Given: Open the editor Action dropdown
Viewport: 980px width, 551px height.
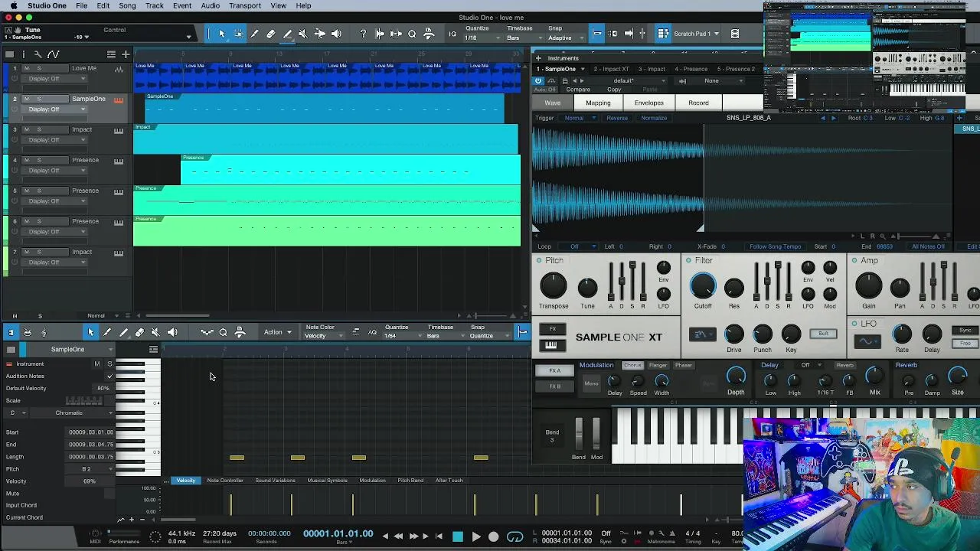Looking at the screenshot, I should point(278,332).
